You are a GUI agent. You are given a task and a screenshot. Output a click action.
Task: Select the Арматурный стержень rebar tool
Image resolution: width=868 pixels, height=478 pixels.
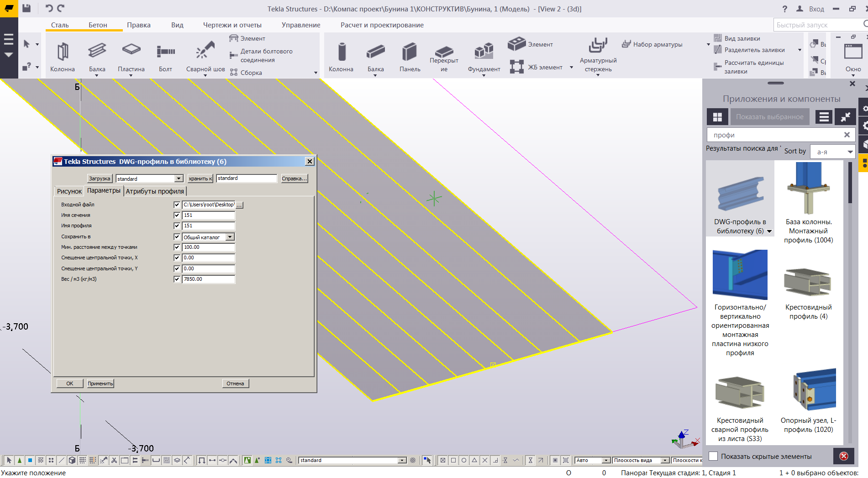(598, 46)
